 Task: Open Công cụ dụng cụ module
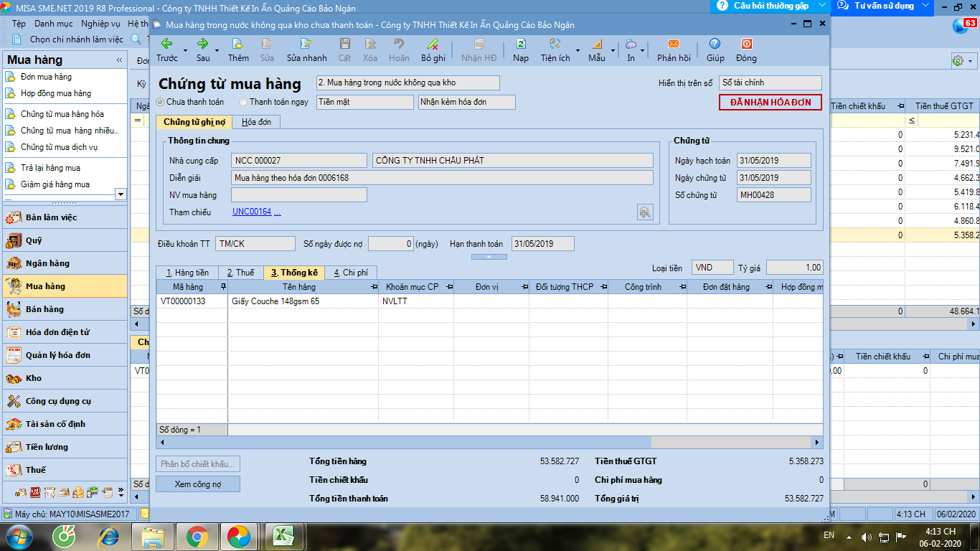[65, 401]
